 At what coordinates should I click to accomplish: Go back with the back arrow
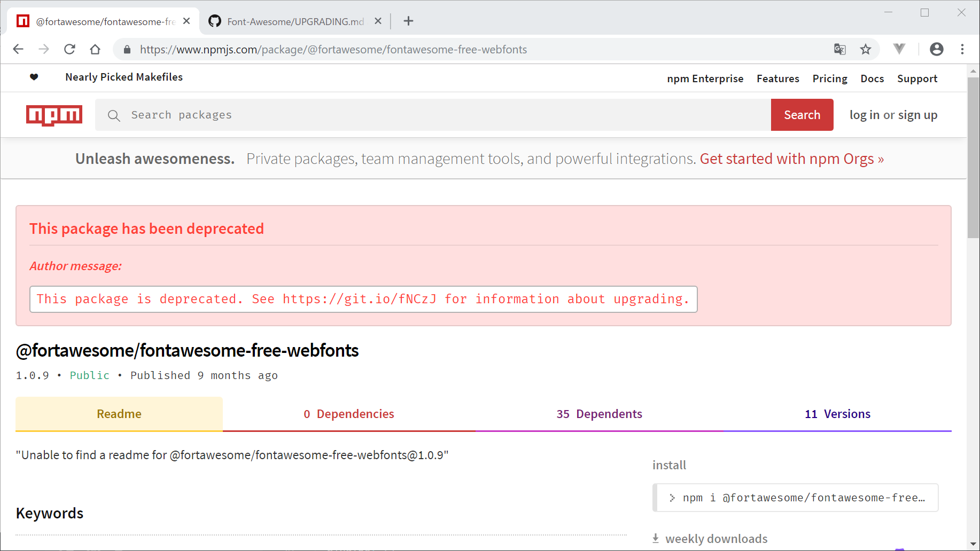[18, 50]
